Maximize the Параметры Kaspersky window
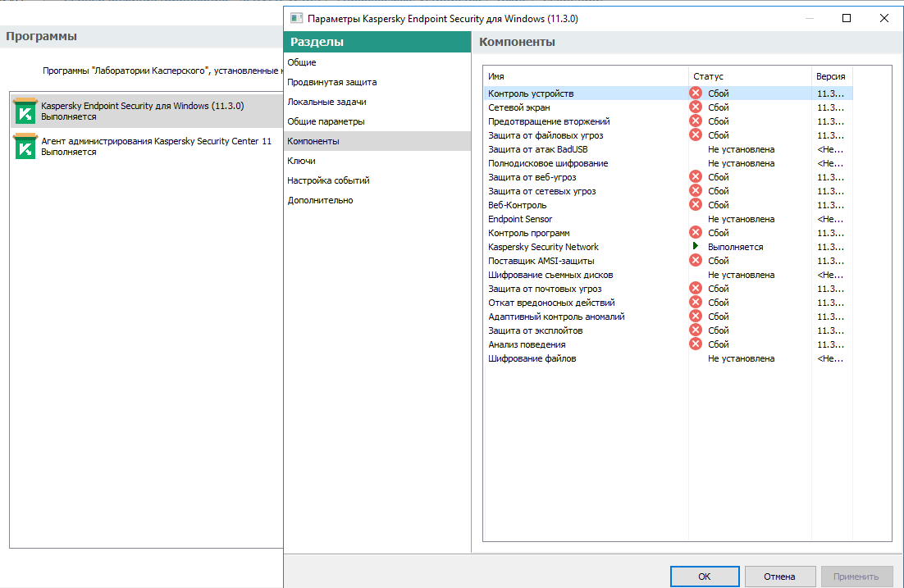 pyautogui.click(x=847, y=18)
